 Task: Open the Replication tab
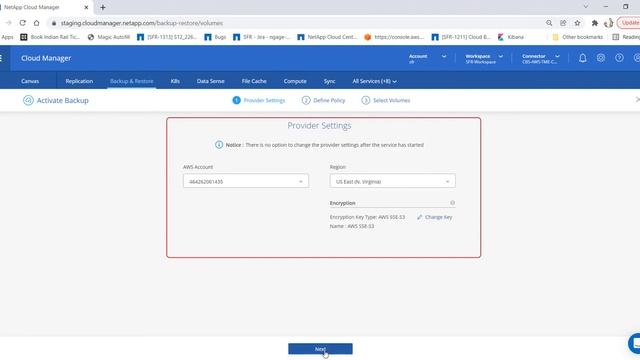tap(79, 81)
